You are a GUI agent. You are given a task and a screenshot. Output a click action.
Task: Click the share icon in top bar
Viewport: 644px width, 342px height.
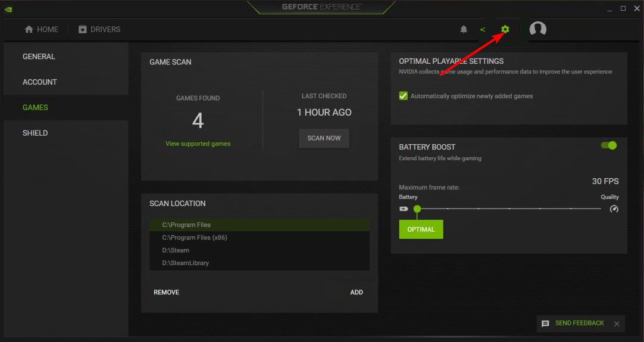[x=483, y=29]
